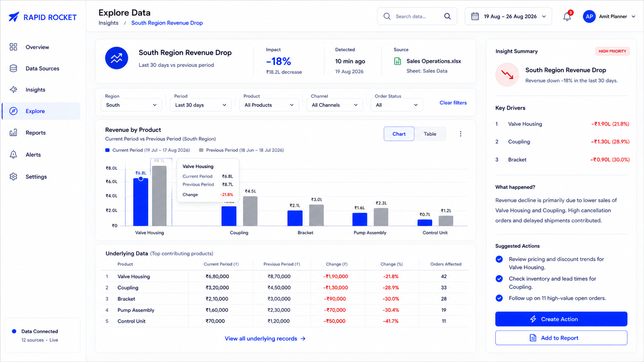
Task: Click the Explore compass icon
Action: [13, 111]
